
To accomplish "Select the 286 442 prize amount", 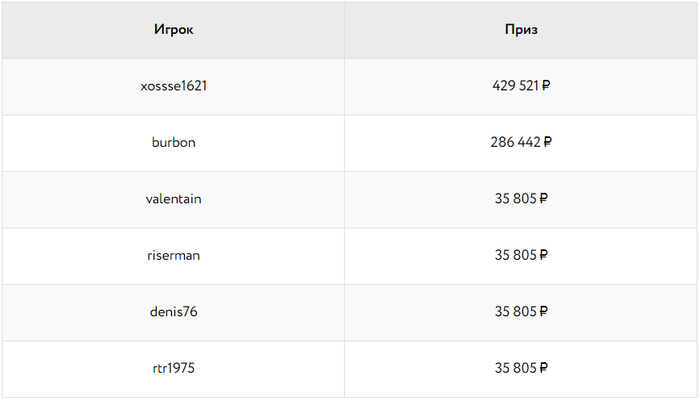I will pos(515,142).
